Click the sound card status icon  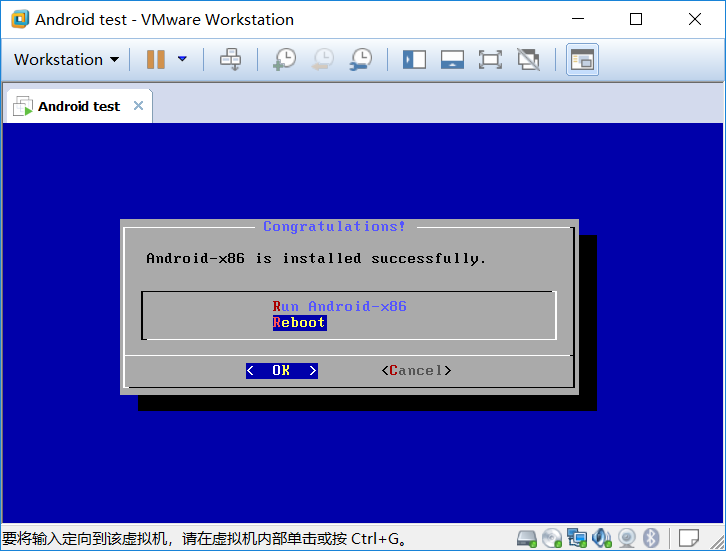point(602,539)
